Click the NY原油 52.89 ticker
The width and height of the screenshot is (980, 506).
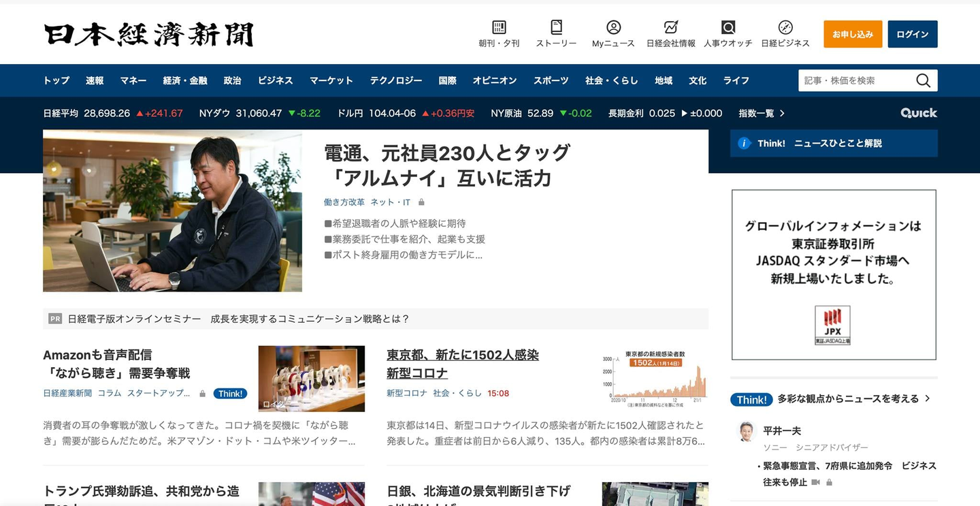pos(542,113)
